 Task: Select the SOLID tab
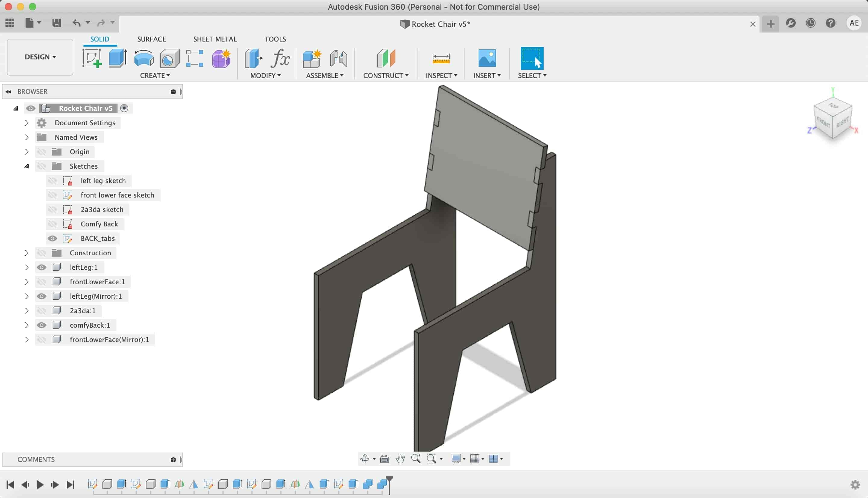99,39
